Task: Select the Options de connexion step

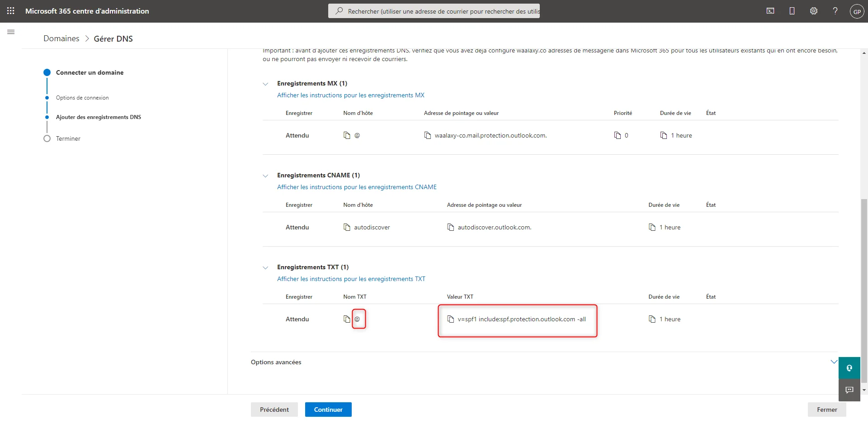Action: pos(82,98)
